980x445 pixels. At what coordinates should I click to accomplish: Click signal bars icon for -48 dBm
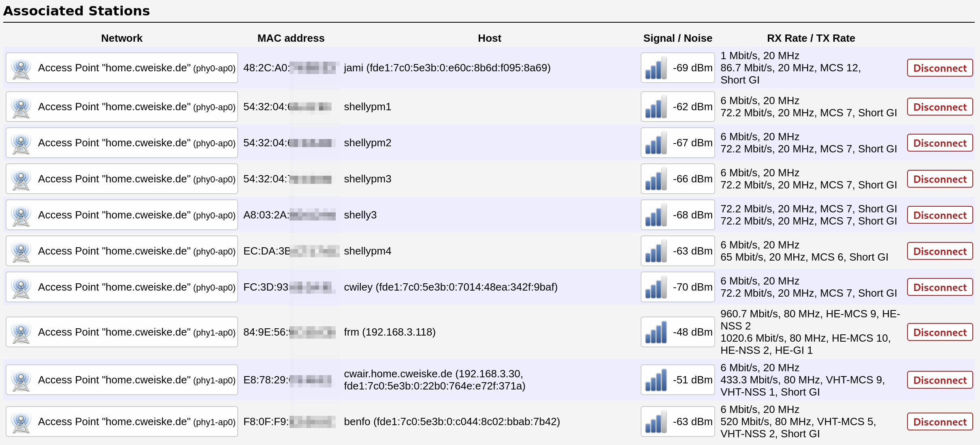[x=656, y=332]
